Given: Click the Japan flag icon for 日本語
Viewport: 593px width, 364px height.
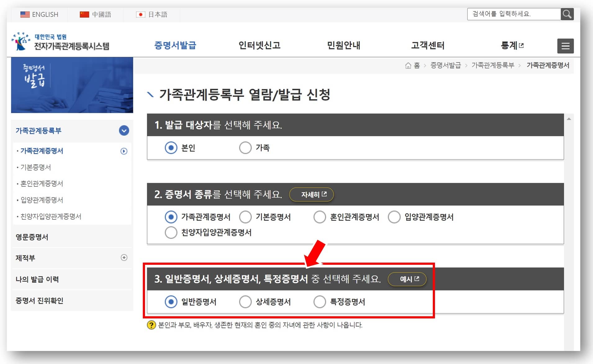Looking at the screenshot, I should pyautogui.click(x=141, y=14).
